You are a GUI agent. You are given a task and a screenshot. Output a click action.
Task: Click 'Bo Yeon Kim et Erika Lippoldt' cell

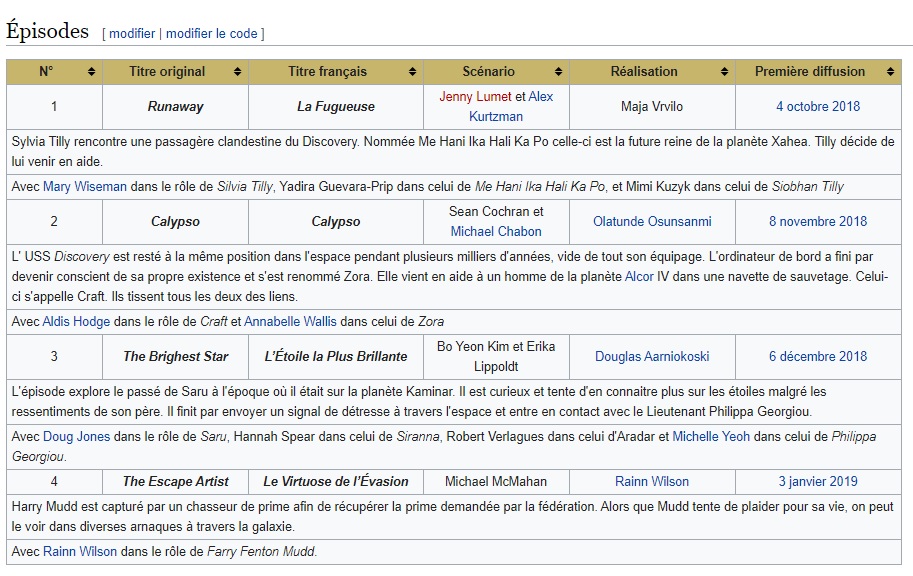[x=496, y=356]
